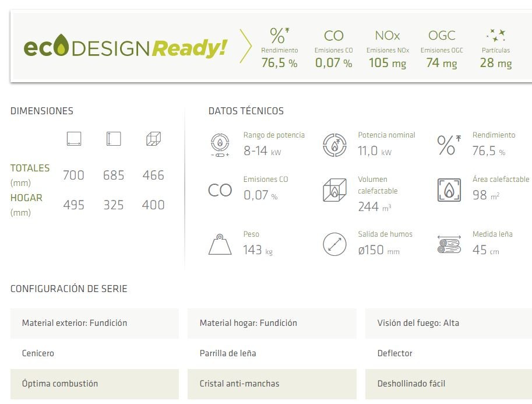Click the Peso weight icon
This screenshot has width=532, height=404.
point(220,244)
